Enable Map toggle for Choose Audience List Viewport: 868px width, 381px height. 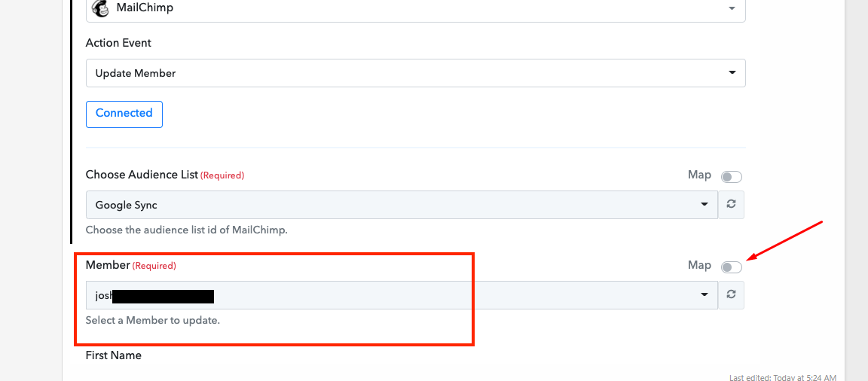(732, 177)
